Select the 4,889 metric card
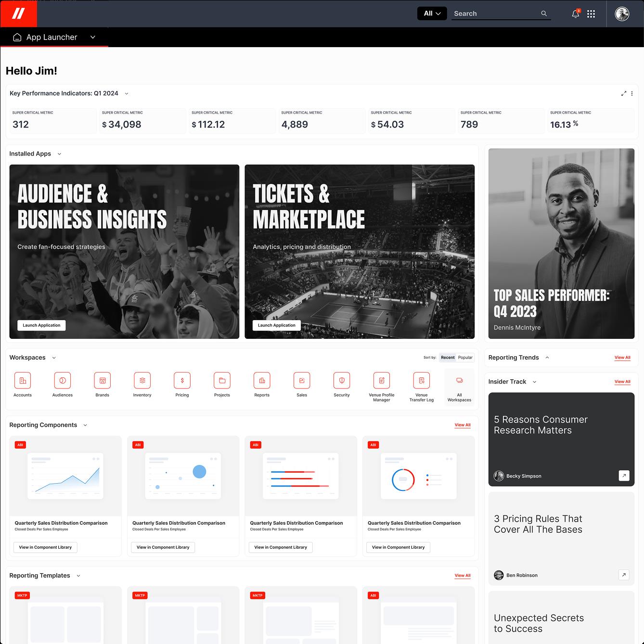644x644 pixels. (322, 120)
